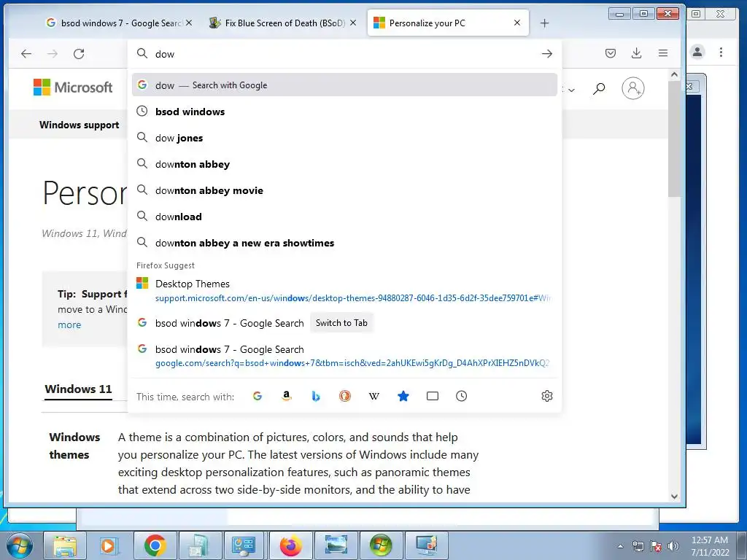The height and width of the screenshot is (560, 747).
Task: Click the page scrollbar up arrow
Action: [674, 74]
